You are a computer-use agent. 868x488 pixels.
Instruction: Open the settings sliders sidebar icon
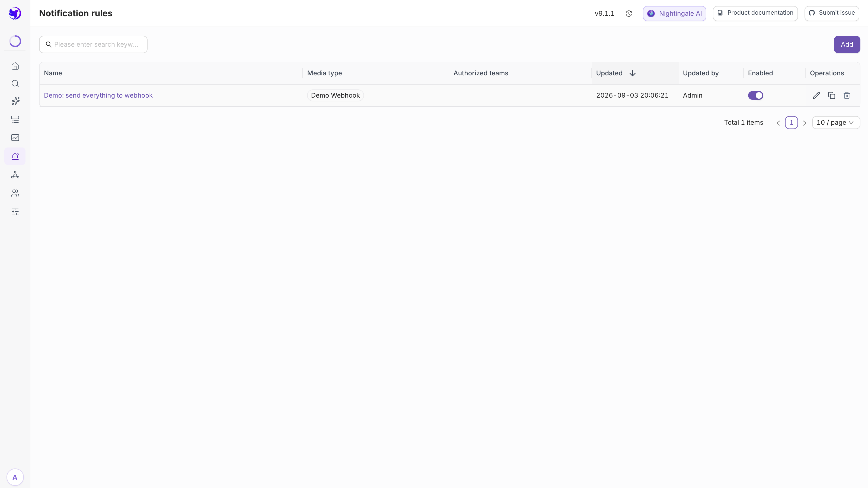[15, 211]
